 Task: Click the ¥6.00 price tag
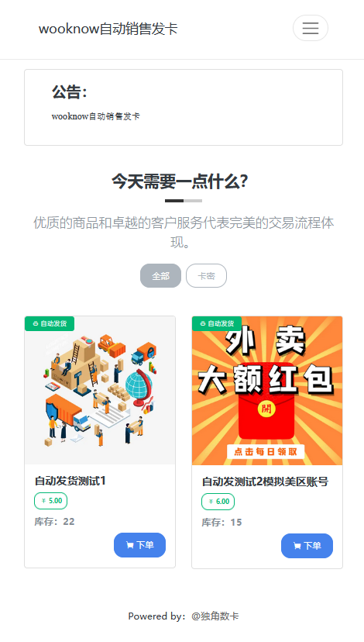click(x=218, y=502)
